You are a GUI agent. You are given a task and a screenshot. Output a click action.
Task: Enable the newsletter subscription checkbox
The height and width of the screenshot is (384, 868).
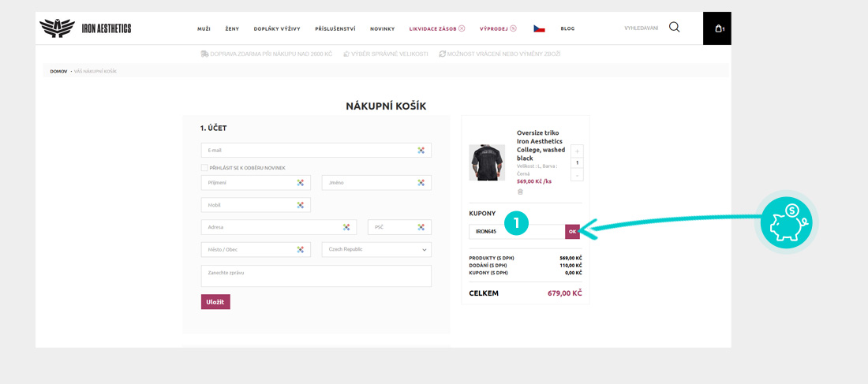204,168
